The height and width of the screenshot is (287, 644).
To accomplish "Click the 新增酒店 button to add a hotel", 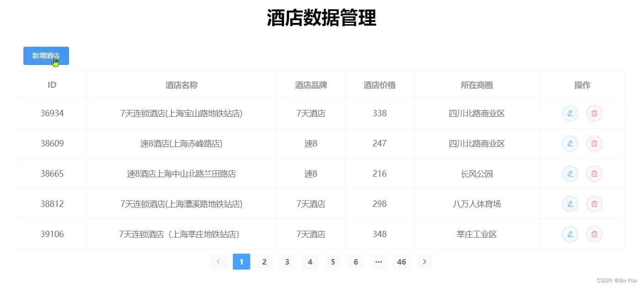I will (x=46, y=55).
